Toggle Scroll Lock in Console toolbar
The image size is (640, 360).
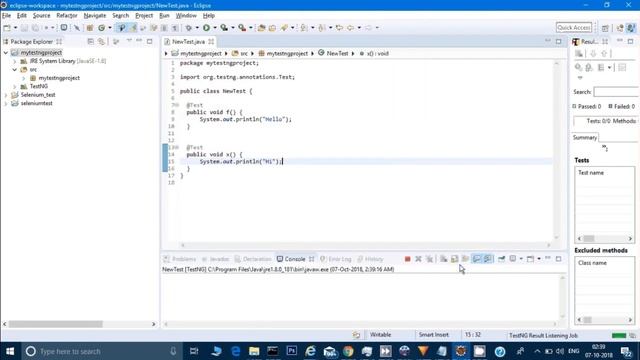(x=454, y=259)
